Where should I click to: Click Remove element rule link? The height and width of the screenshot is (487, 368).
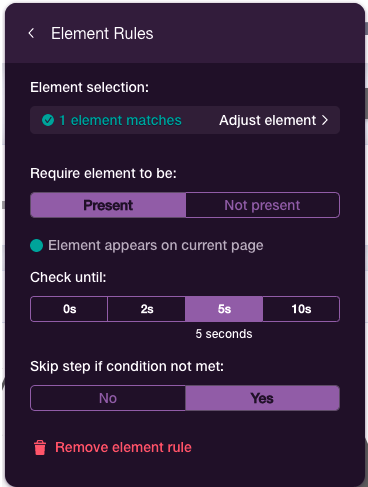pos(123,447)
